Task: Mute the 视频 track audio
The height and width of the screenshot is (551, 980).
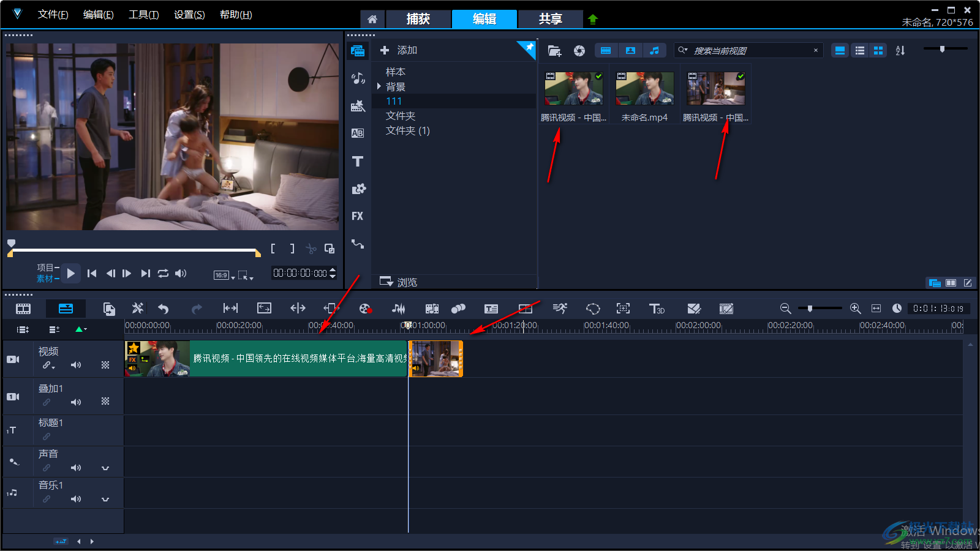Action: coord(76,365)
